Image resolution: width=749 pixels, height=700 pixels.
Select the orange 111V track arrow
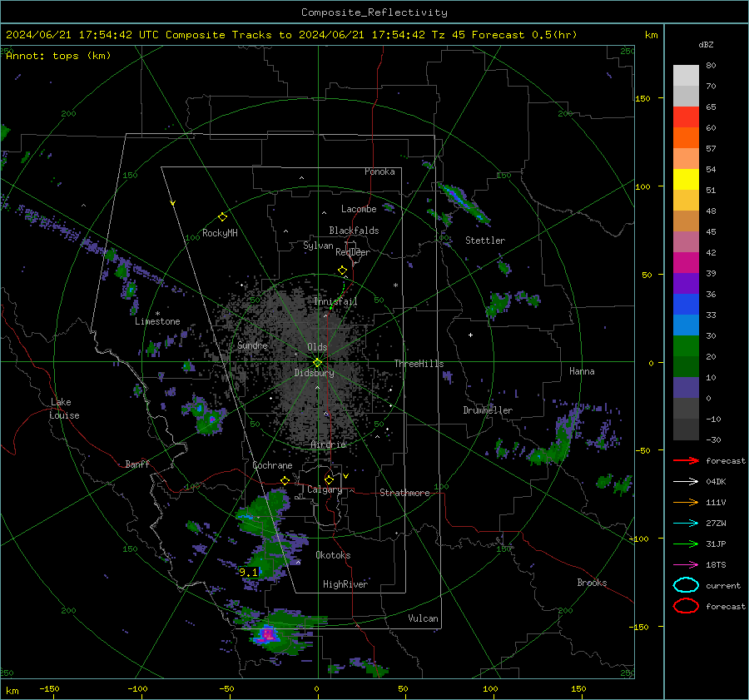pos(686,502)
